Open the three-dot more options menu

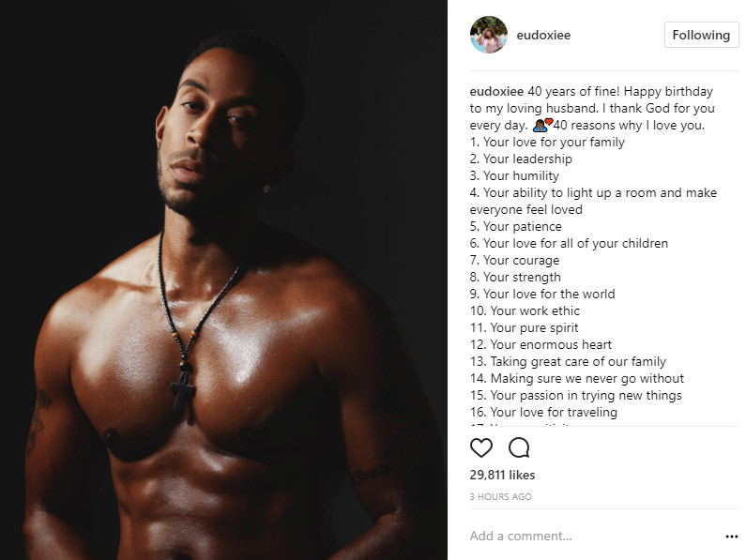(732, 537)
